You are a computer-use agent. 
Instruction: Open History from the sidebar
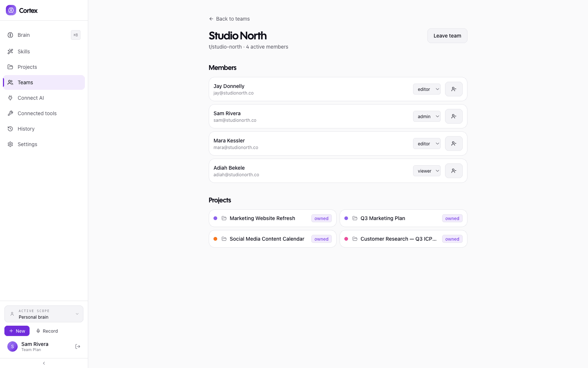pos(44,129)
